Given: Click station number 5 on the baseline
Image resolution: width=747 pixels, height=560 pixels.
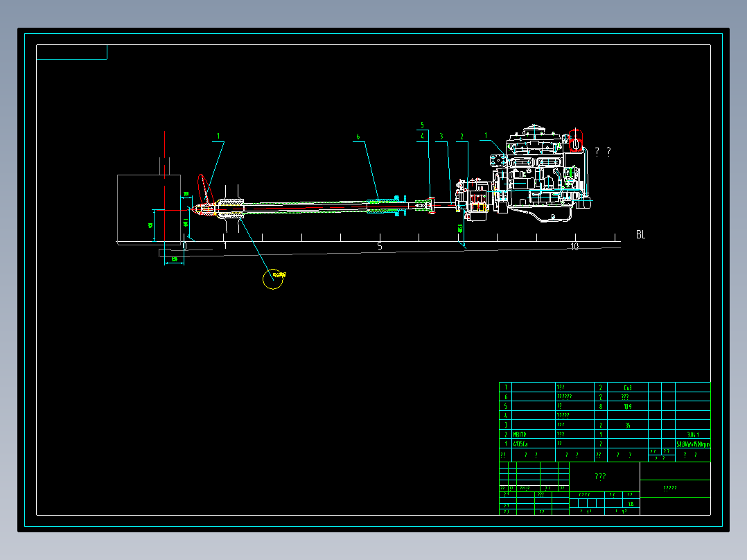Looking at the screenshot, I should tap(380, 247).
